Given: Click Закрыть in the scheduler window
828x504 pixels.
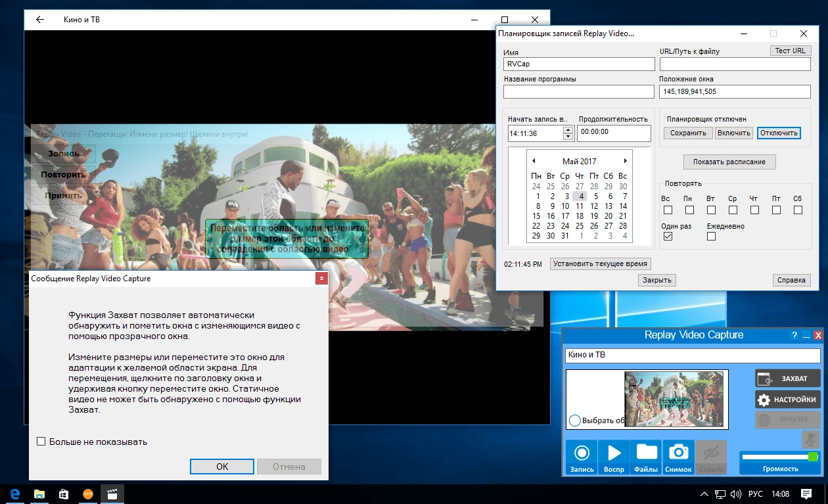Looking at the screenshot, I should [657, 280].
